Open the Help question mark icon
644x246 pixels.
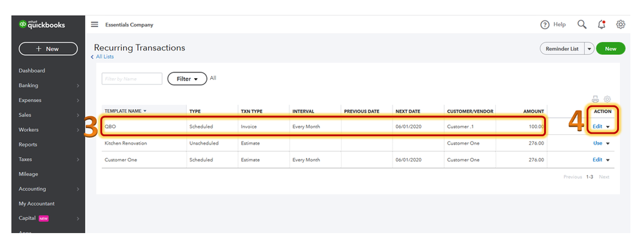[x=545, y=25]
